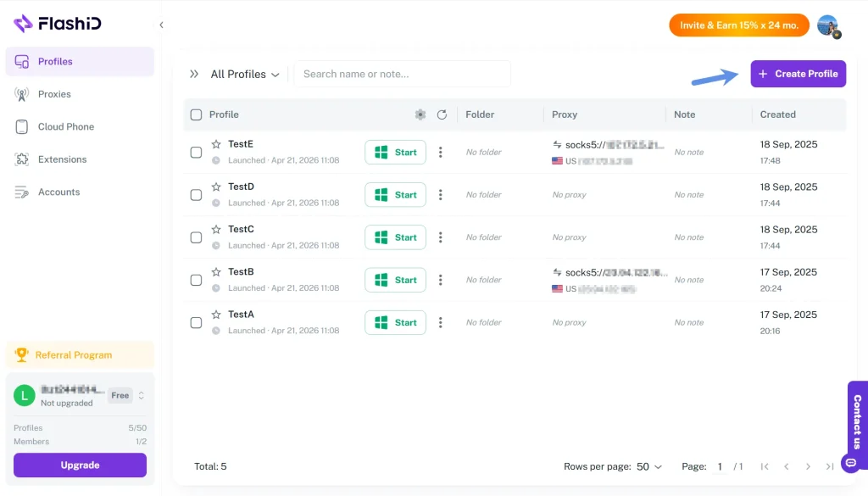The width and height of the screenshot is (868, 496).
Task: Expand folder panel with double-chevron icon
Action: 194,74
